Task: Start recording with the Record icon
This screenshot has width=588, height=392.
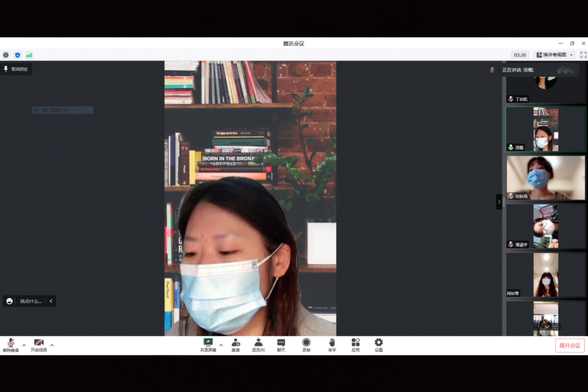Action: tap(306, 345)
